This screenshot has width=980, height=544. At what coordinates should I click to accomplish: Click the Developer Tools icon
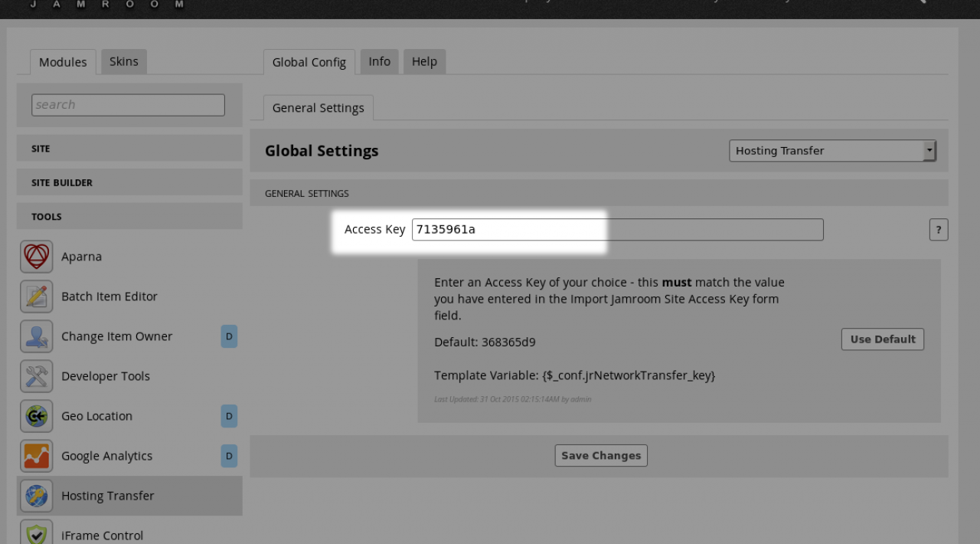37,376
